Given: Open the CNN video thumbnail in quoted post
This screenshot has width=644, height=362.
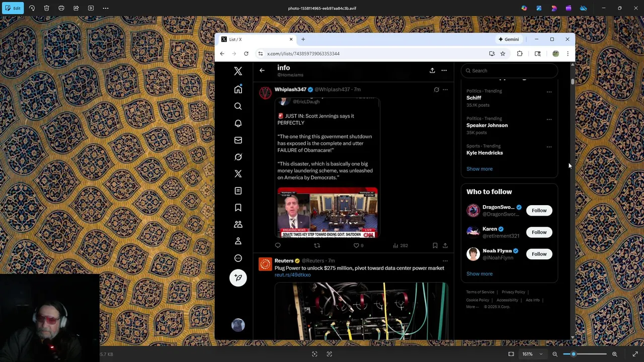Looking at the screenshot, I should tap(328, 213).
